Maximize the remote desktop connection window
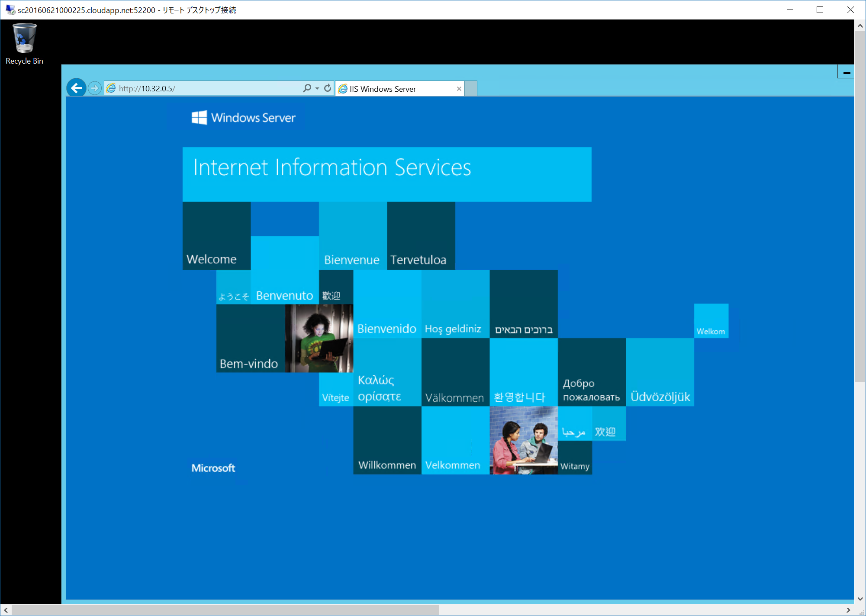The image size is (866, 616). (x=820, y=10)
